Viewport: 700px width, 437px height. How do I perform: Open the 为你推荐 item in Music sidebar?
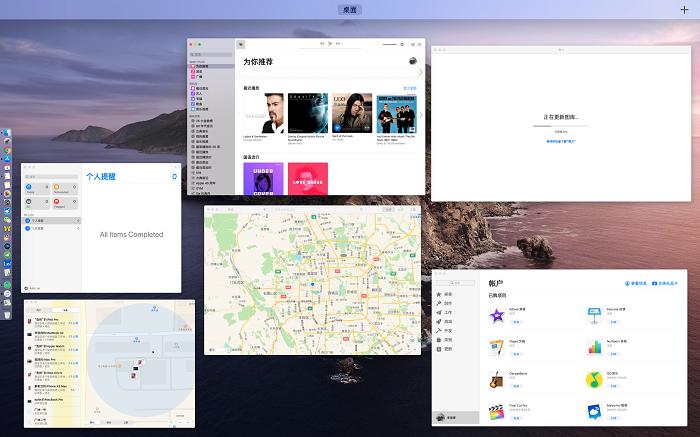[x=201, y=65]
